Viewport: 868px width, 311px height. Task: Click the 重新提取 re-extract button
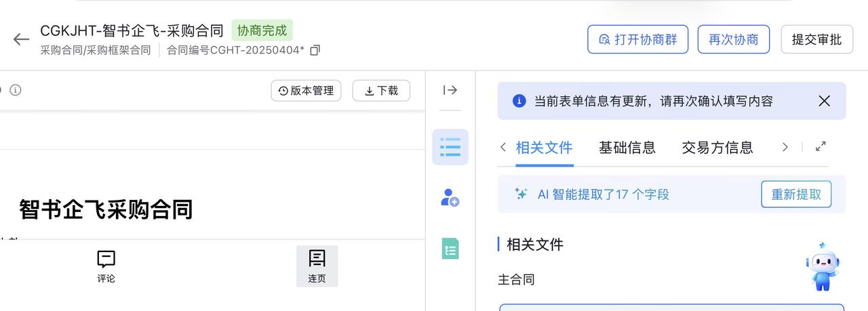point(796,194)
